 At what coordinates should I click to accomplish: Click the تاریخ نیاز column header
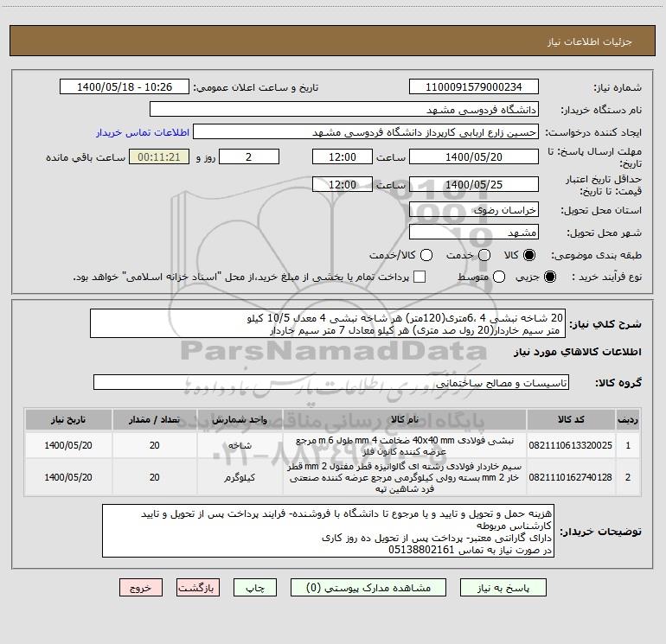[68, 420]
